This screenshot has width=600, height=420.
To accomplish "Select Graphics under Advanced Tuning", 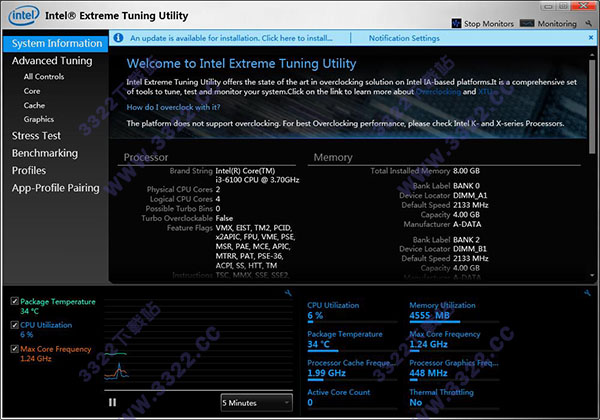I will (39, 119).
